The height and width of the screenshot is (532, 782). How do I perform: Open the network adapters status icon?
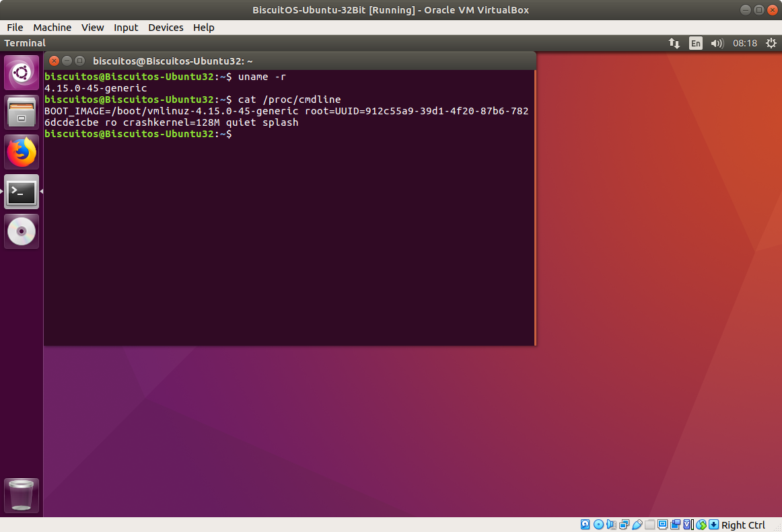(624, 525)
